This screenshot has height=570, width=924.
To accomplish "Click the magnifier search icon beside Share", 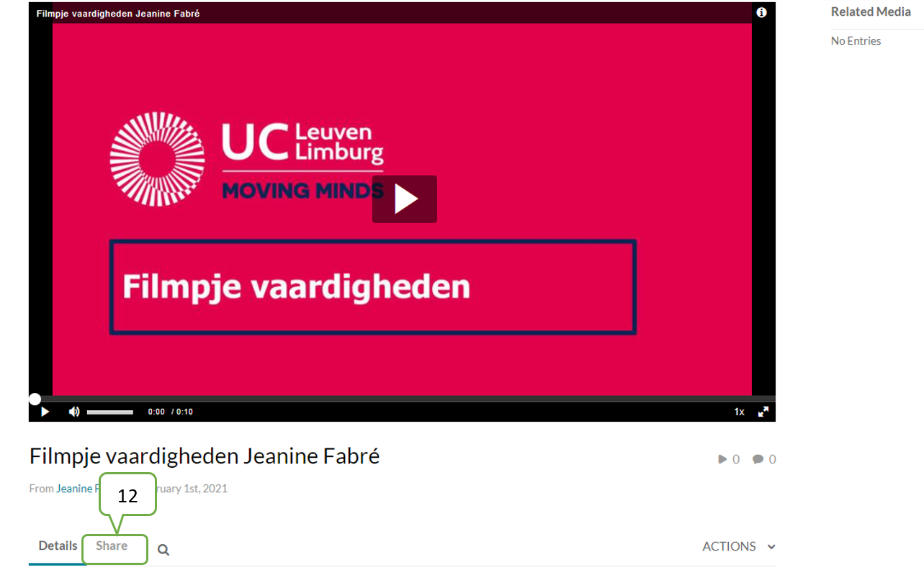I will (163, 550).
